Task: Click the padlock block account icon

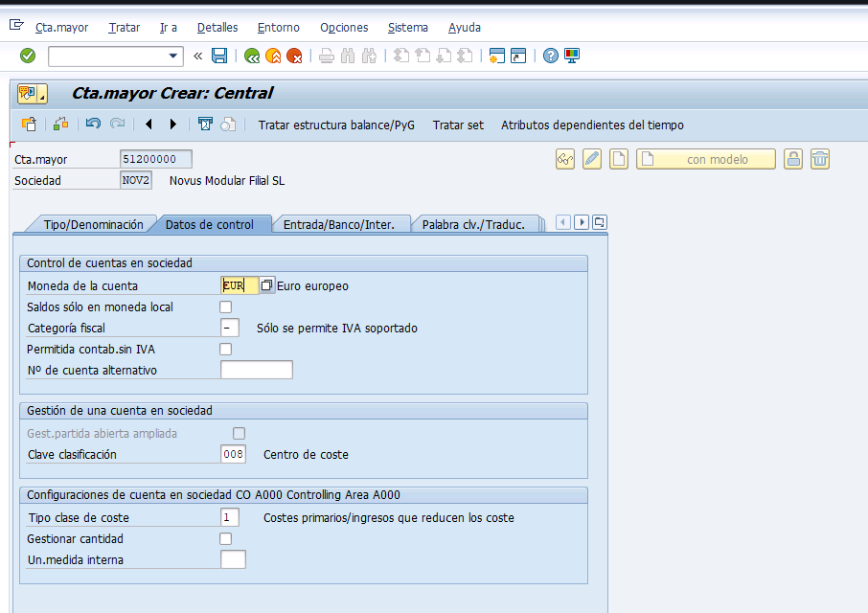Action: [x=793, y=159]
